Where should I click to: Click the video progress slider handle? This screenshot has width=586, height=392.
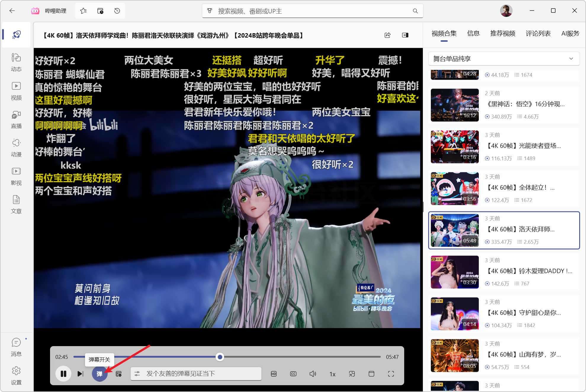220,357
